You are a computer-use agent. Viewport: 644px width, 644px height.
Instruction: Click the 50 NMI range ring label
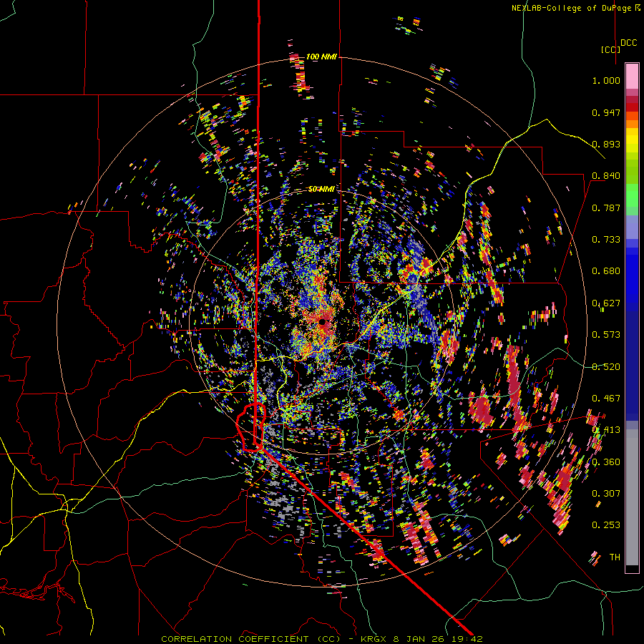321,190
